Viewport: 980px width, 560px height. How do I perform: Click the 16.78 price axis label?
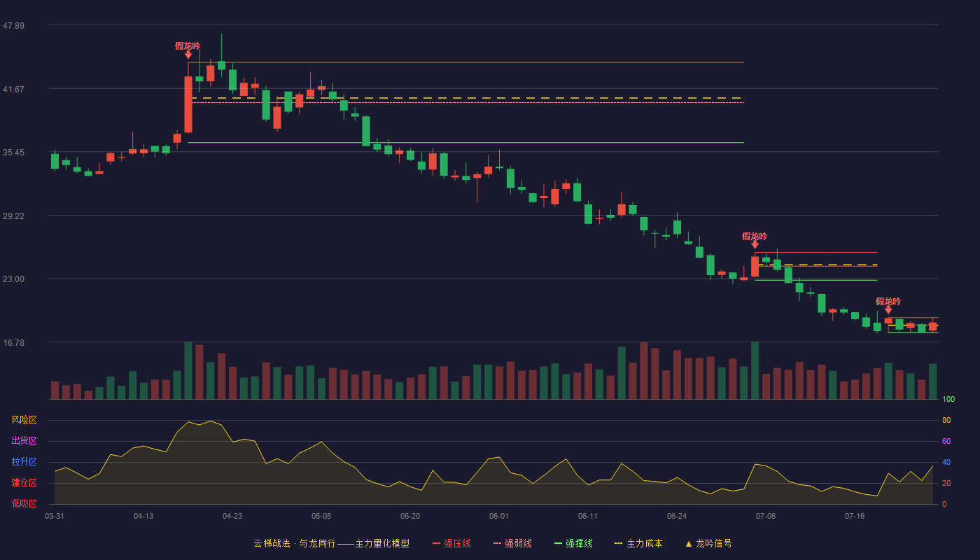coord(13,343)
